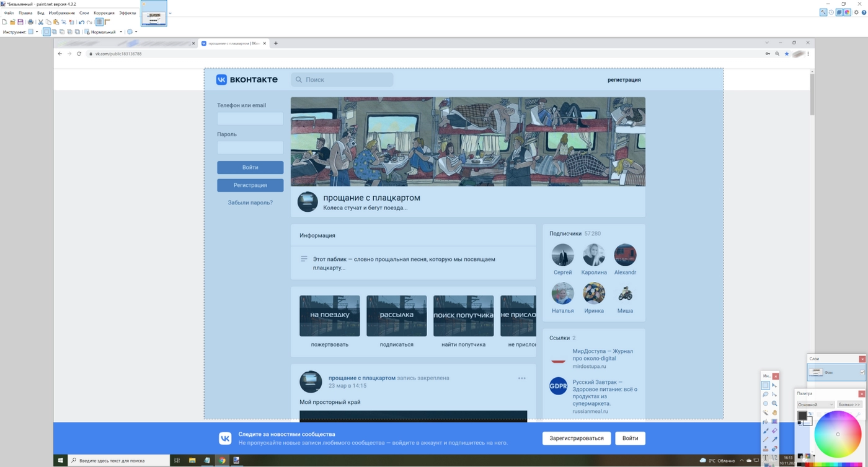Image resolution: width=868 pixels, height=467 pixels.
Task: Select the Rectangle Select tool
Action: pos(766,385)
